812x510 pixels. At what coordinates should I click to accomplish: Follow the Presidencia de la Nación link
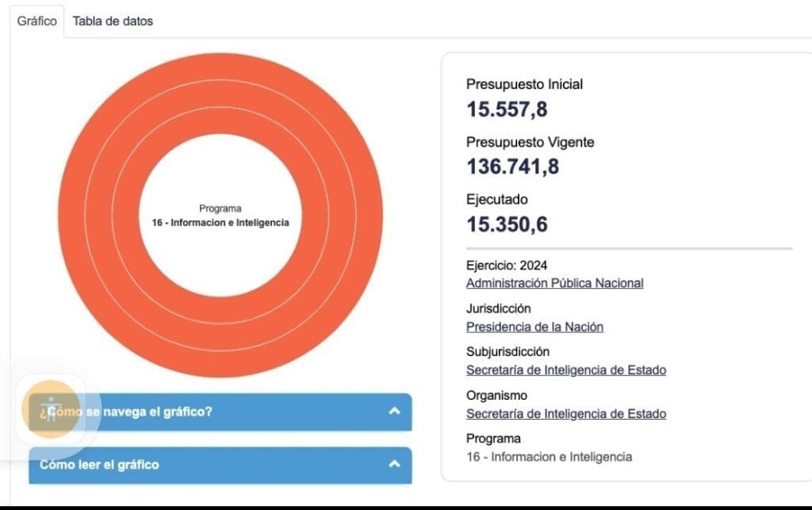pos(534,327)
